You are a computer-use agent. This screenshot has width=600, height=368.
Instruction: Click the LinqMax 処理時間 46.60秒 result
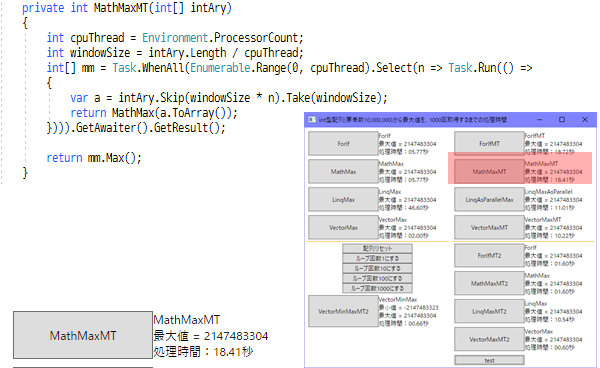[x=403, y=207]
